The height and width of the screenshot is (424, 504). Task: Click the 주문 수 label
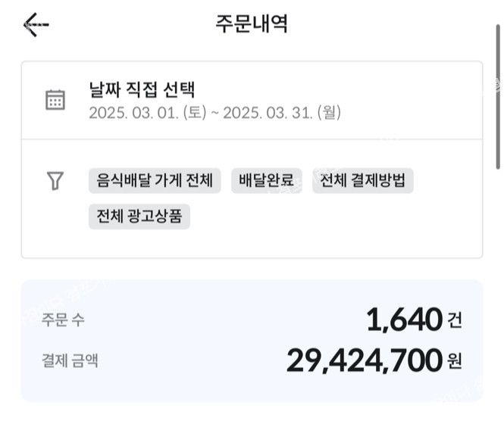point(63,320)
